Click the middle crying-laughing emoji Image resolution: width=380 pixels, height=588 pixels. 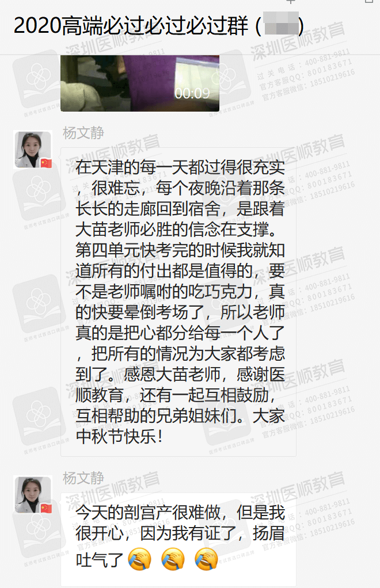point(173,559)
